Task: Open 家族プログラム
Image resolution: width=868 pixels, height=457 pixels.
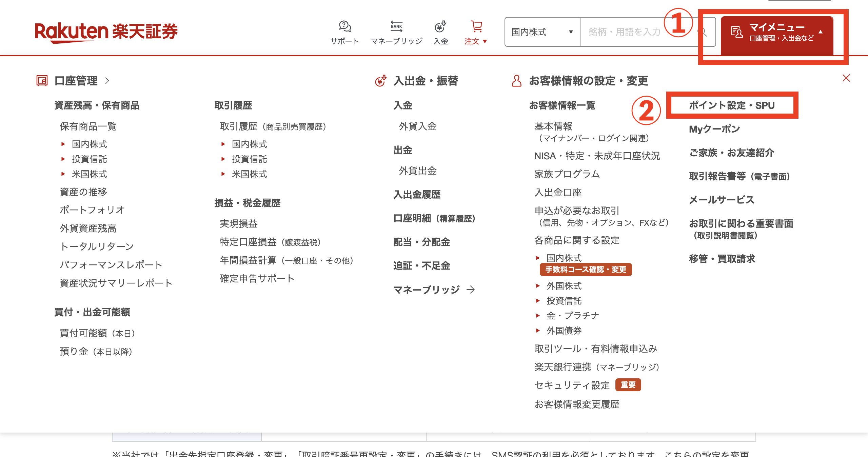Action: 567,174
